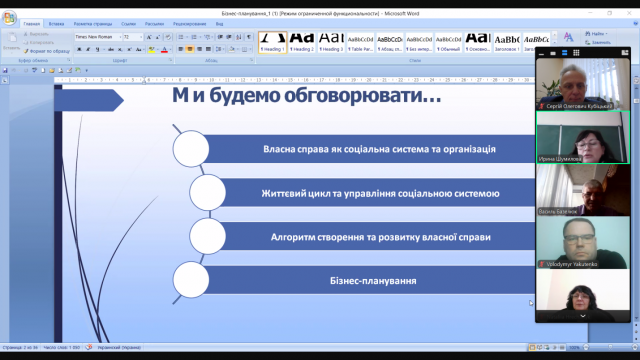Apply Heading 2 style

click(302, 42)
